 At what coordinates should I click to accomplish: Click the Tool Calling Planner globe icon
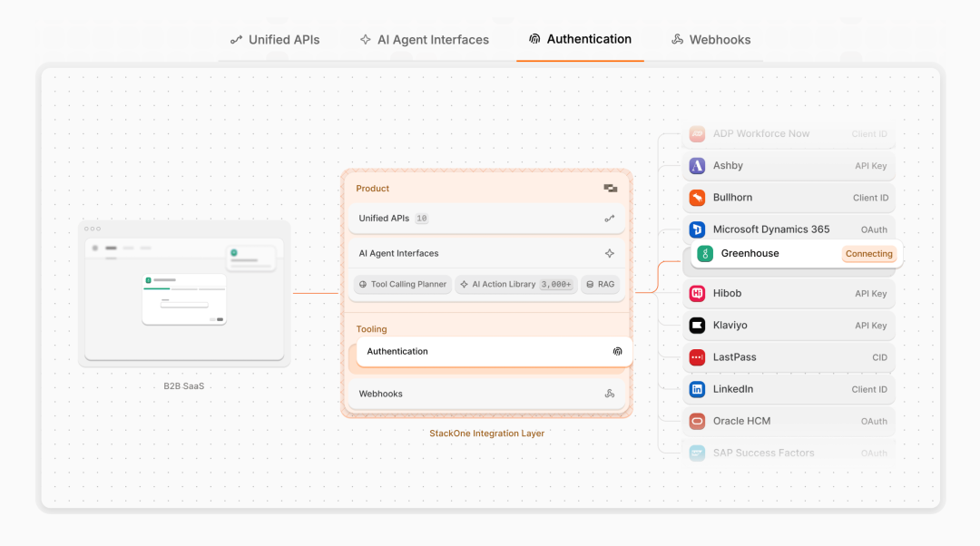coord(363,284)
